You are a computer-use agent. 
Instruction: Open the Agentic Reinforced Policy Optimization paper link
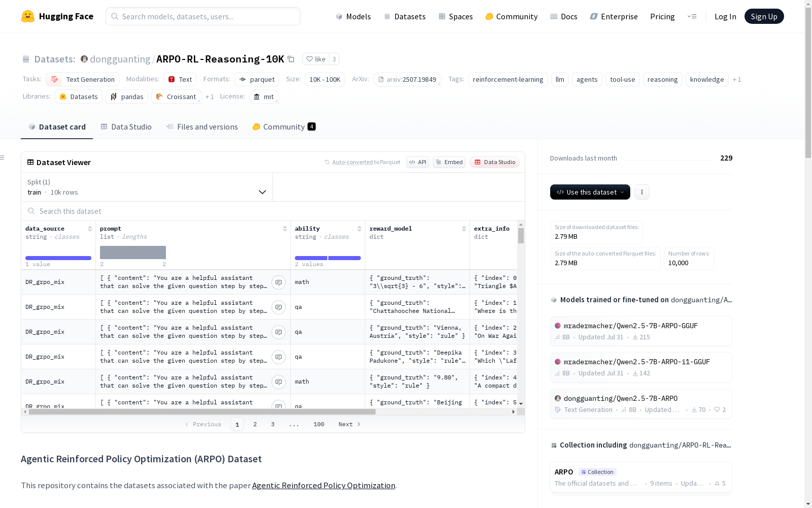[x=324, y=485]
